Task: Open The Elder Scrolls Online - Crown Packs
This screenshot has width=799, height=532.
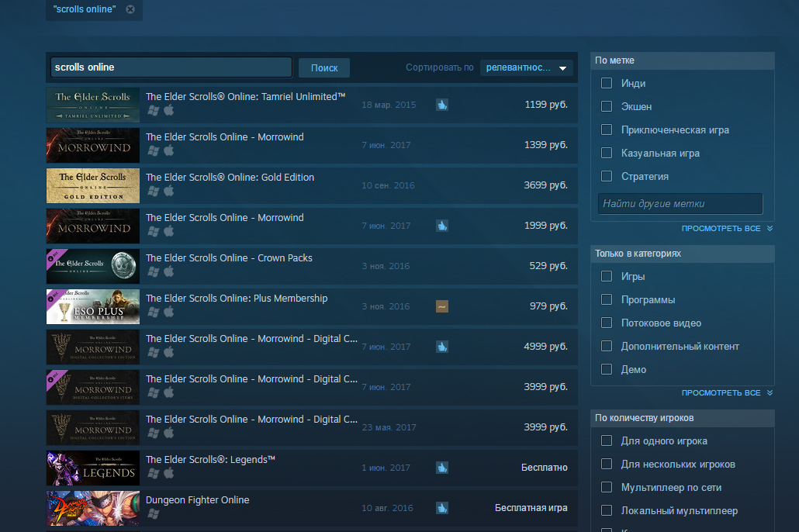Action: click(312, 266)
